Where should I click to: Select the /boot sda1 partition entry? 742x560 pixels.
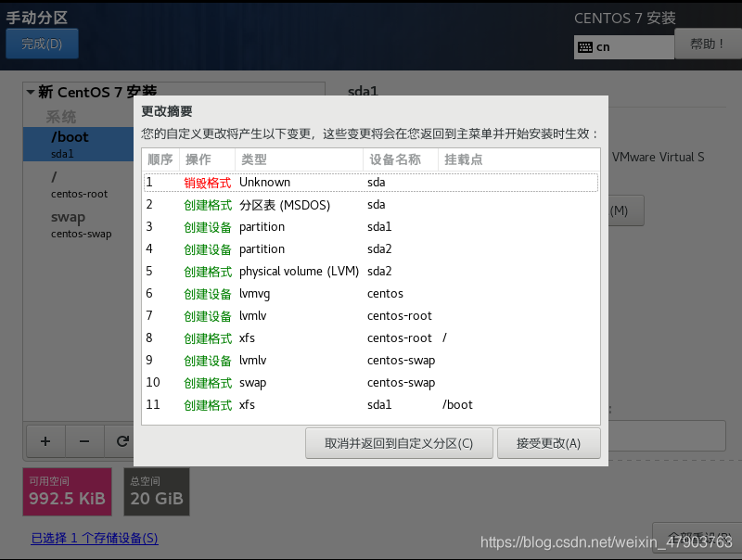click(79, 145)
